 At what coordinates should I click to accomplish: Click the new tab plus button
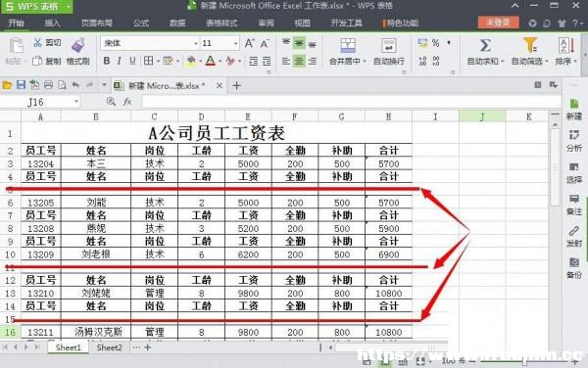point(236,86)
